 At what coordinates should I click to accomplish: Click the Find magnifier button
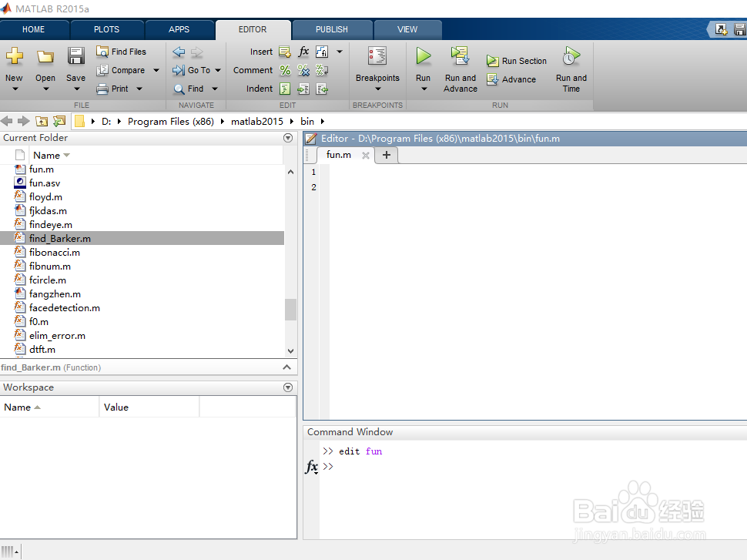(189, 89)
